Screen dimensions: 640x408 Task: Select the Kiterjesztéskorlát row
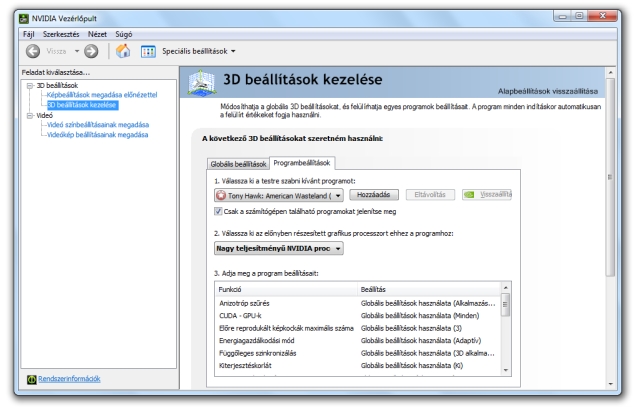point(358,366)
